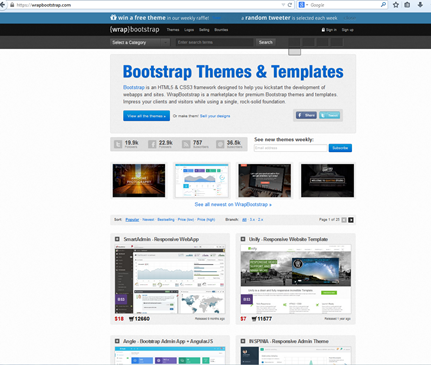
Task: Click the cart icon showing 11577
Action: point(254,319)
